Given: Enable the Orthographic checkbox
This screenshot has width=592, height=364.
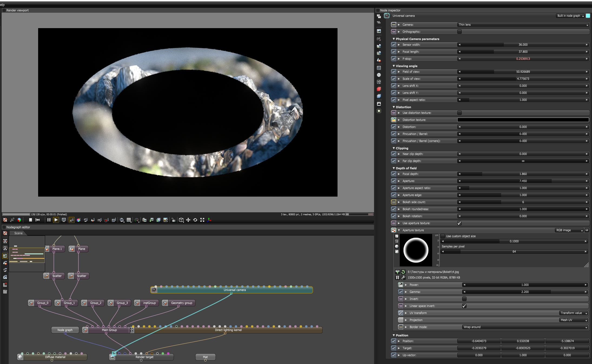Looking at the screenshot, I should click(x=459, y=32).
